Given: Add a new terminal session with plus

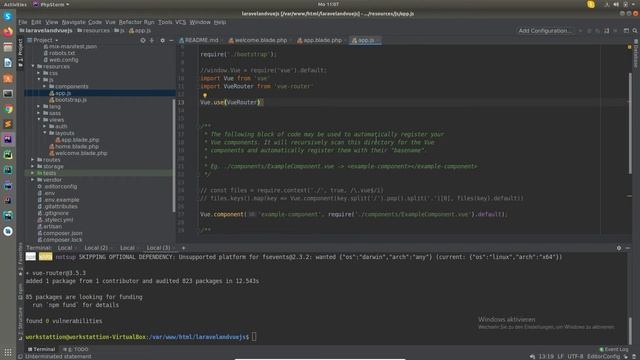Looking at the screenshot, I should coord(183,248).
